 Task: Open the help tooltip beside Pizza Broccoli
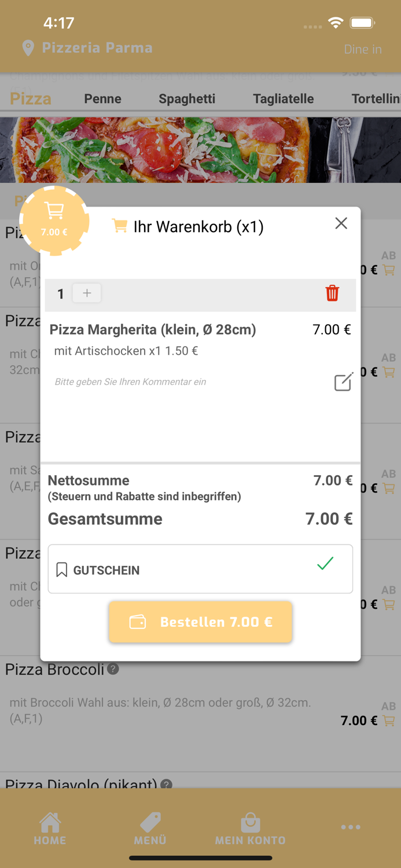pos(112,670)
